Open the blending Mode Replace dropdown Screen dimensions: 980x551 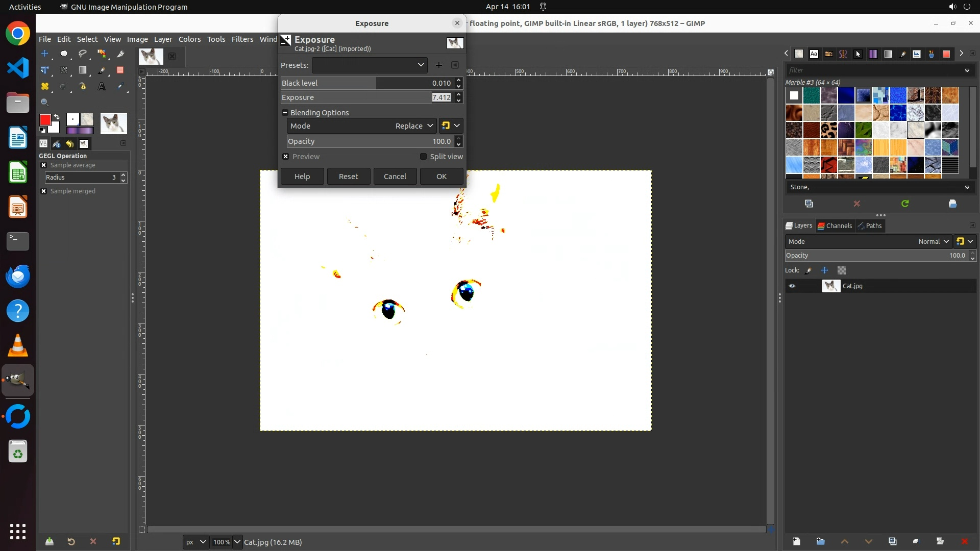[x=413, y=126]
